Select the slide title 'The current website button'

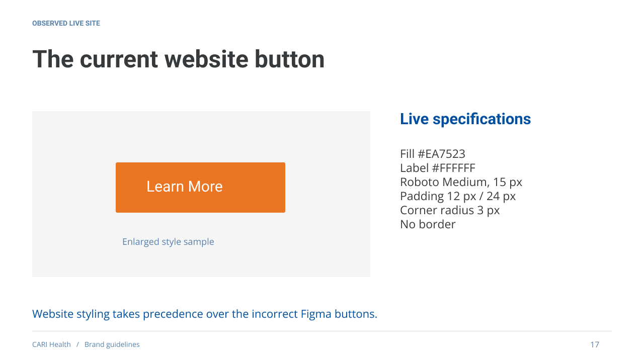pyautogui.click(x=179, y=59)
